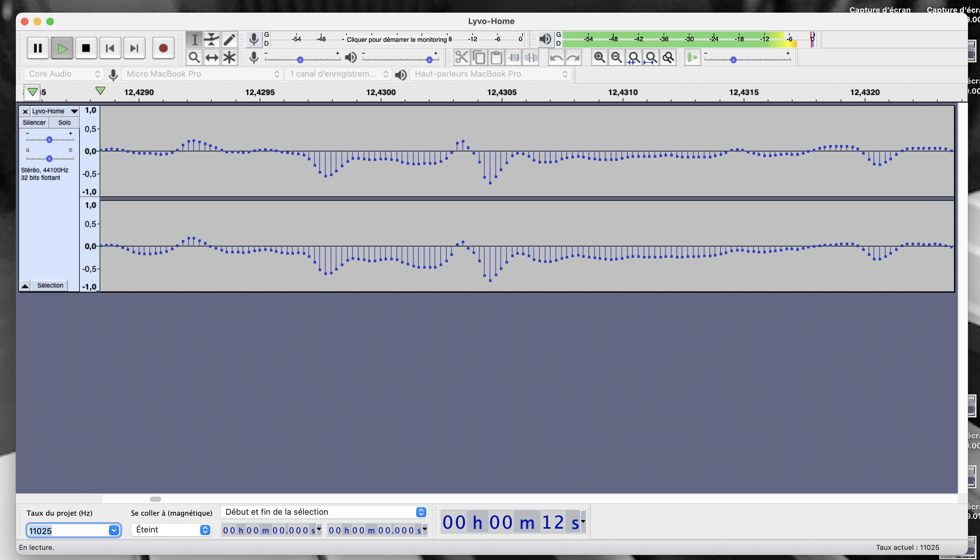The height and width of the screenshot is (560, 980).
Task: Click the Sélection button under the track
Action: coord(50,285)
